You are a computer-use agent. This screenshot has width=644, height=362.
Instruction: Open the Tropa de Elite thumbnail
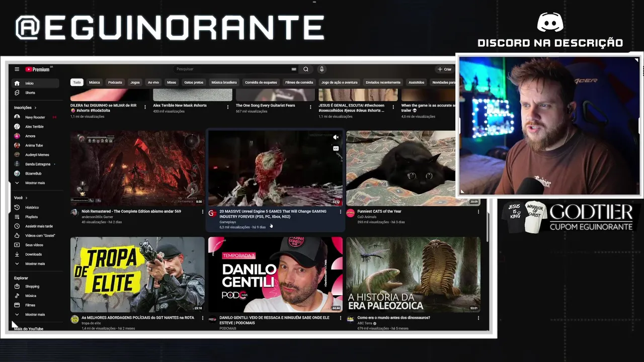coord(137,275)
